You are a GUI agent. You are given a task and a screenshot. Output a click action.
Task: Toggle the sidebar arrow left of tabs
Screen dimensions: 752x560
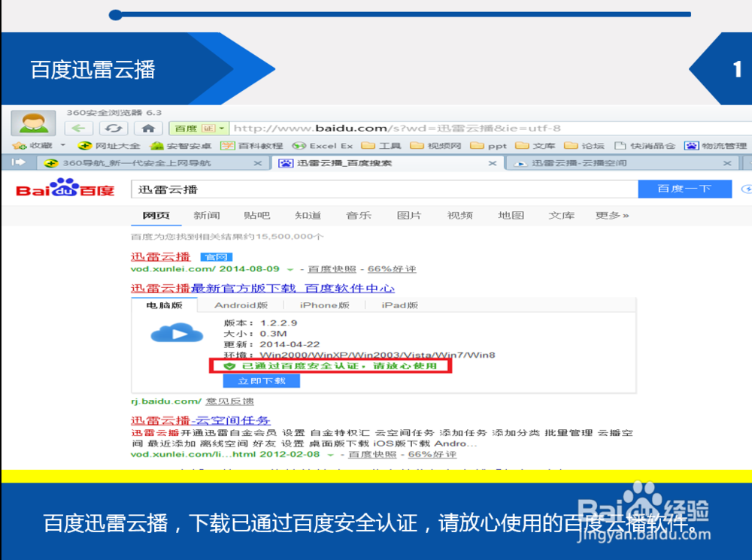tap(18, 162)
